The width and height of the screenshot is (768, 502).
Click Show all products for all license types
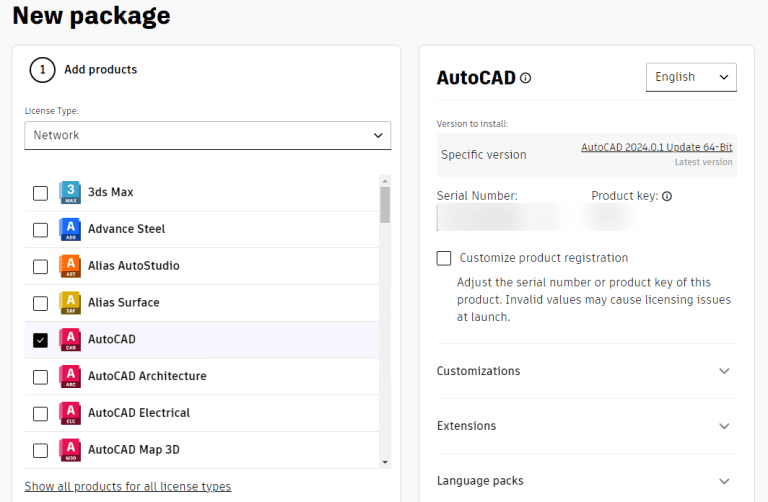pos(128,487)
